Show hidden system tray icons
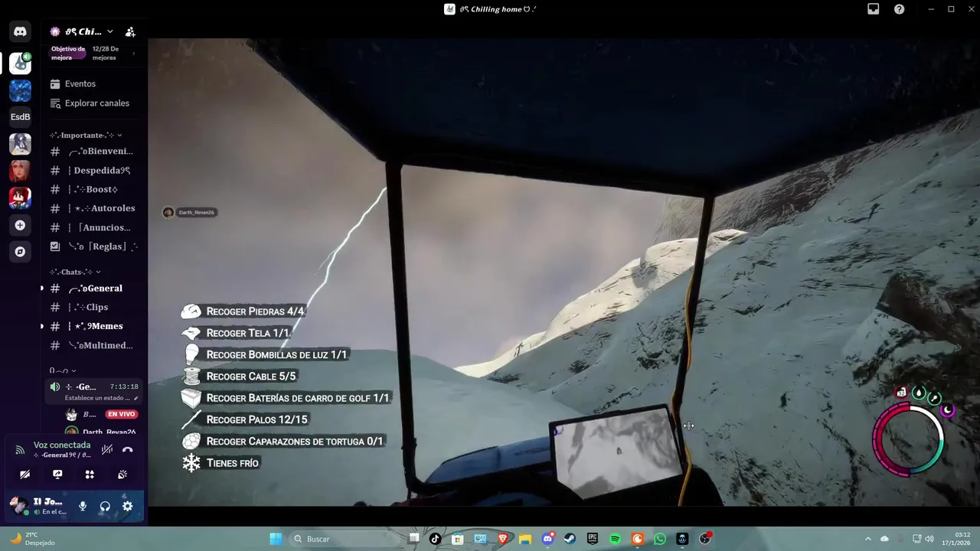 (x=867, y=539)
